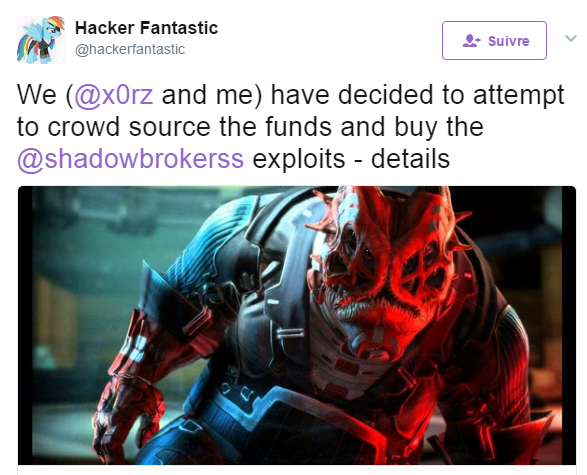Open the @x0rz mention link
The image size is (587, 475).
pyautogui.click(x=114, y=95)
